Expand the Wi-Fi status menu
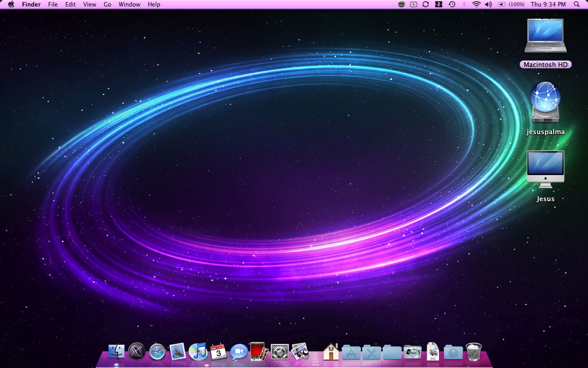This screenshot has width=588, height=368. click(x=476, y=4)
